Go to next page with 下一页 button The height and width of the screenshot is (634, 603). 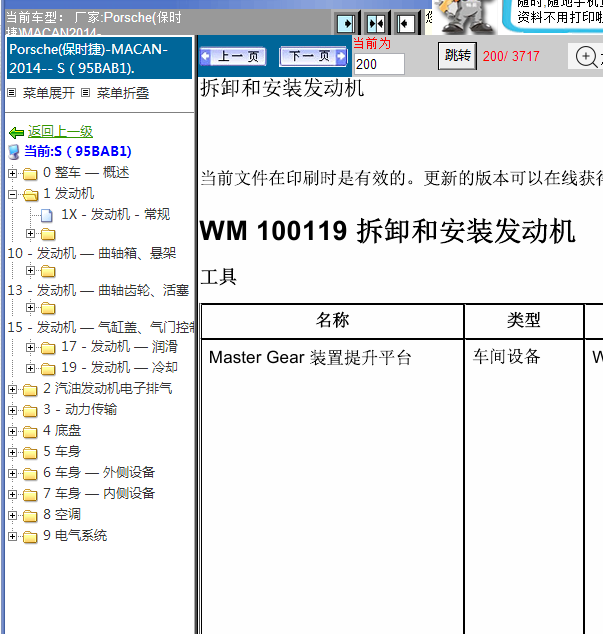pos(313,56)
